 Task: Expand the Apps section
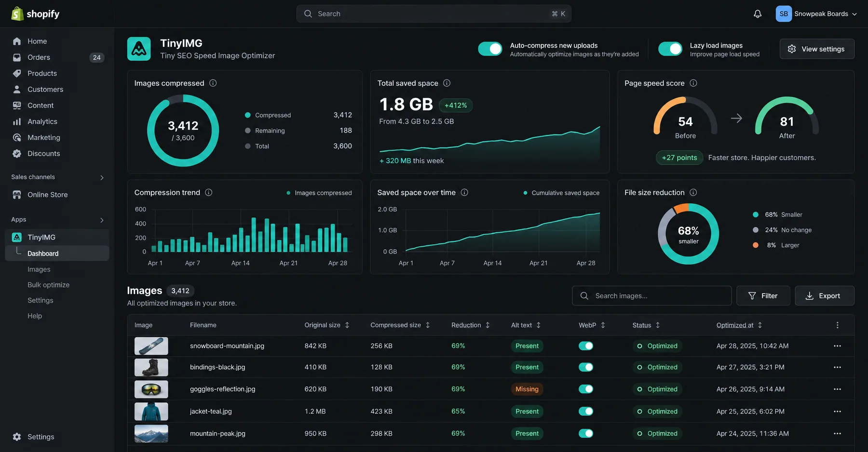coord(102,220)
